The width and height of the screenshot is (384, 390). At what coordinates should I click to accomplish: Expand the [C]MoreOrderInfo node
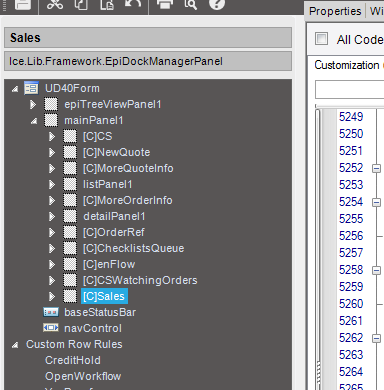[52, 201]
